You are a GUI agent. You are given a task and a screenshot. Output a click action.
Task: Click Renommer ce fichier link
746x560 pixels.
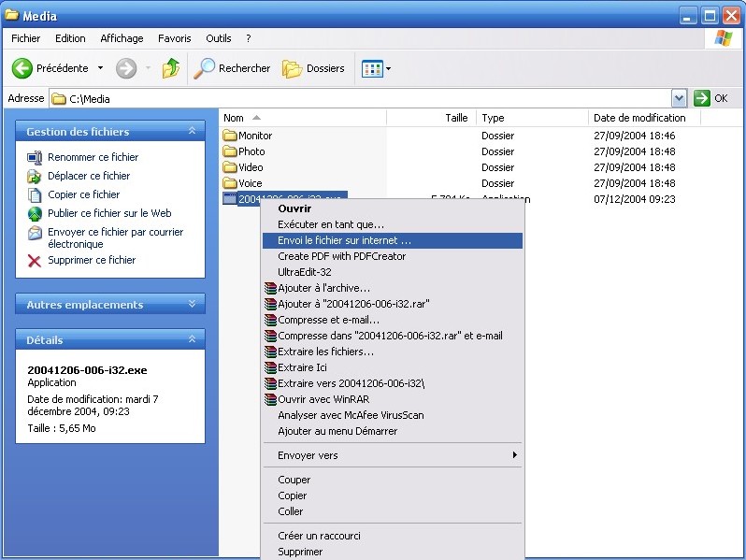pos(93,157)
